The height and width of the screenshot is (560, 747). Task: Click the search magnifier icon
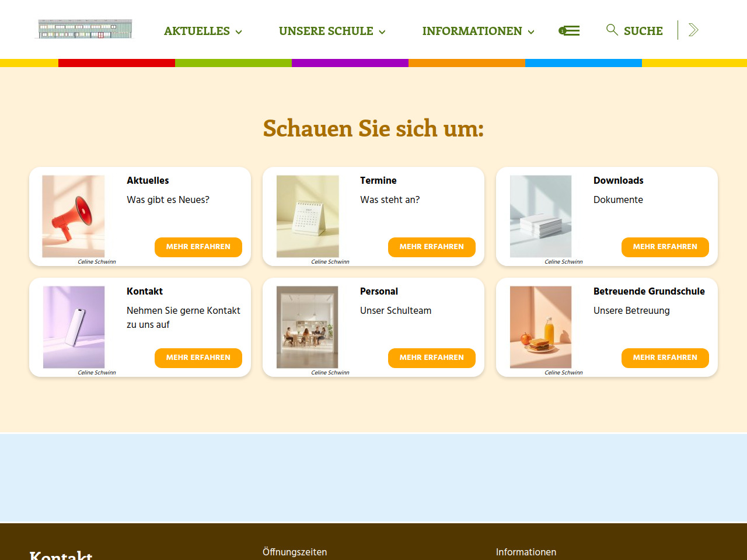click(612, 30)
